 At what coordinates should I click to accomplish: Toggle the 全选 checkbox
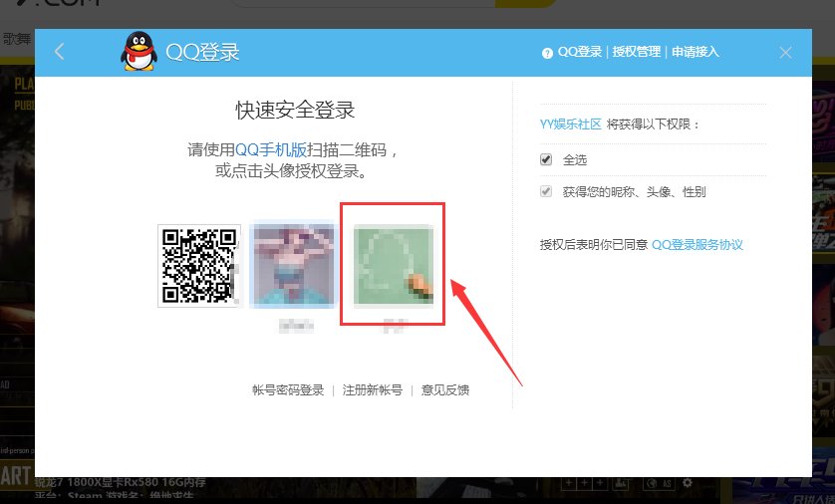(x=546, y=159)
